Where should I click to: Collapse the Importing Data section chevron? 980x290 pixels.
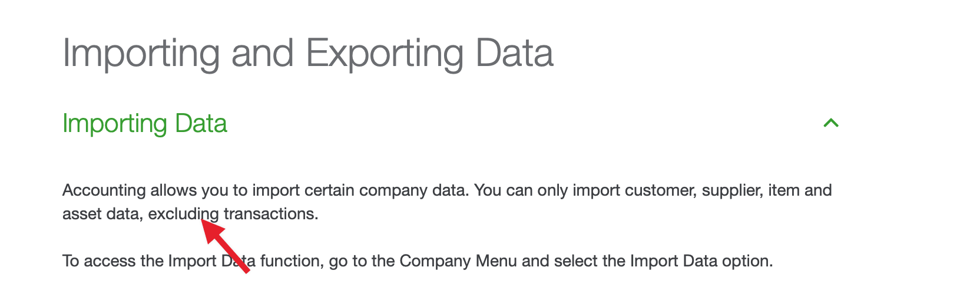[x=830, y=123]
